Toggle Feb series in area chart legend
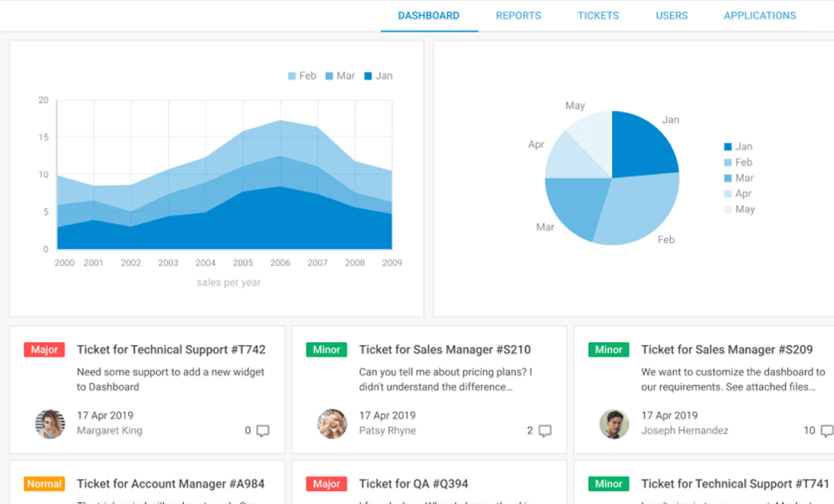834x504 pixels. pos(302,76)
